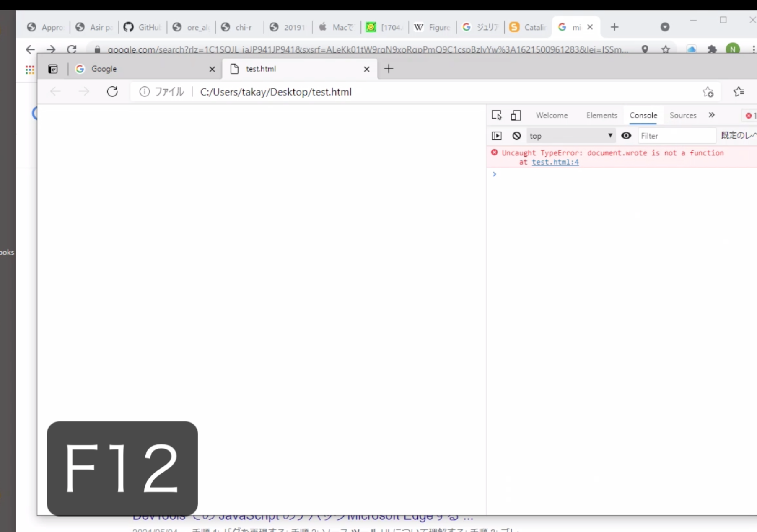757x532 pixels.
Task: Click the Edge tab actions menu icon
Action: tap(53, 69)
